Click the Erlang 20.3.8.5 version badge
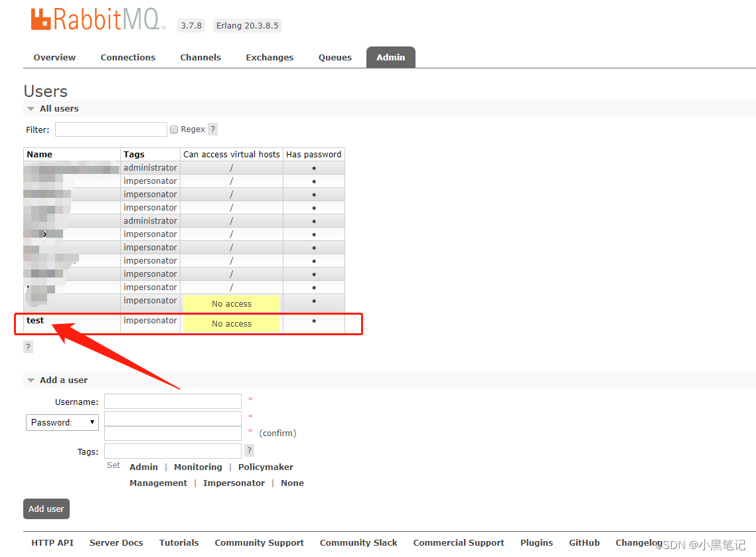756x557 pixels. 248,25
